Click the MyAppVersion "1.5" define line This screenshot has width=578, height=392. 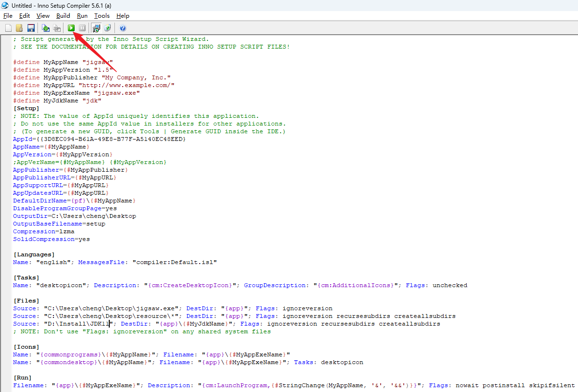(x=63, y=70)
